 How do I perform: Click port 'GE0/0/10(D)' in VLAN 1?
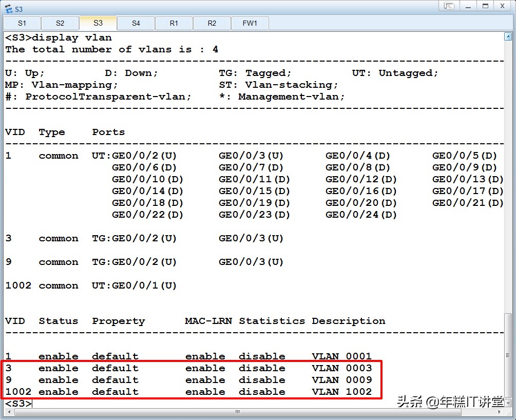[x=147, y=179]
